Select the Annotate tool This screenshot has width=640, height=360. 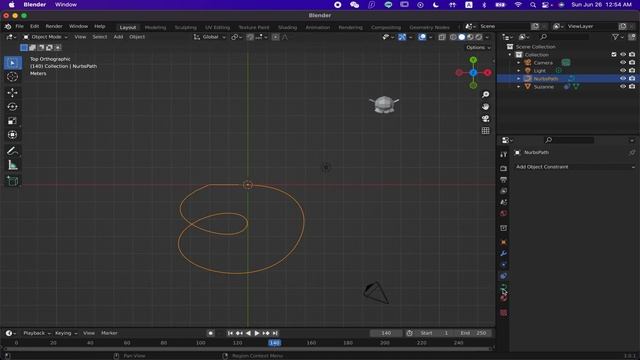[x=13, y=151]
